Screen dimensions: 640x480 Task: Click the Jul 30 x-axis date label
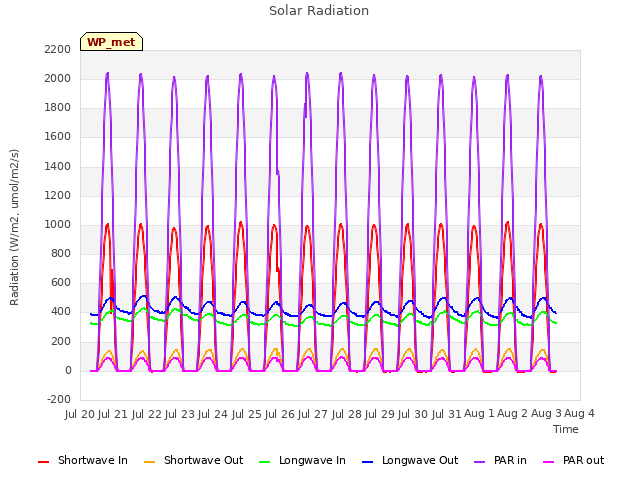tap(413, 414)
